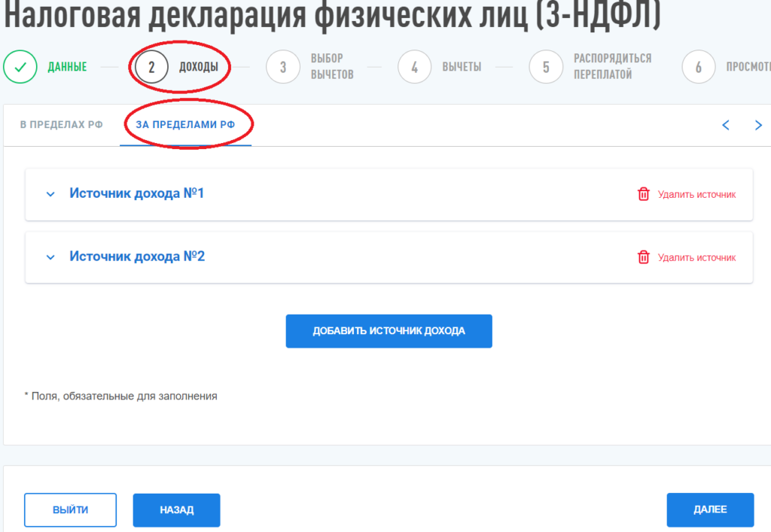The image size is (771, 532).
Task: Click Удалить источник text for source №2
Action: 696,257
